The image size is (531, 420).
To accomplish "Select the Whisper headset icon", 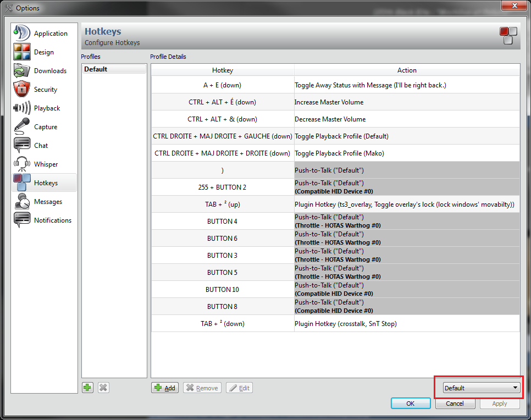I will tap(21, 164).
